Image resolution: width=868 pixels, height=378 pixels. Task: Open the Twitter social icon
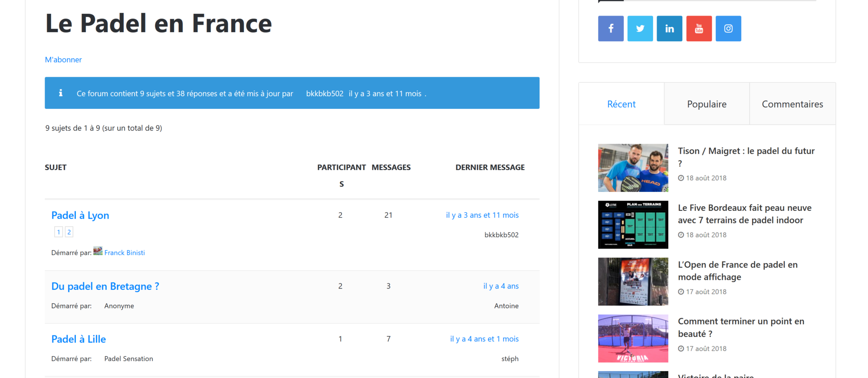point(640,29)
